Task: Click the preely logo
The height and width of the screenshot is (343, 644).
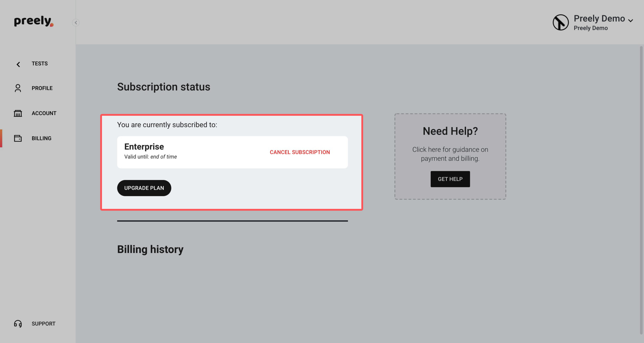Action: [x=34, y=21]
